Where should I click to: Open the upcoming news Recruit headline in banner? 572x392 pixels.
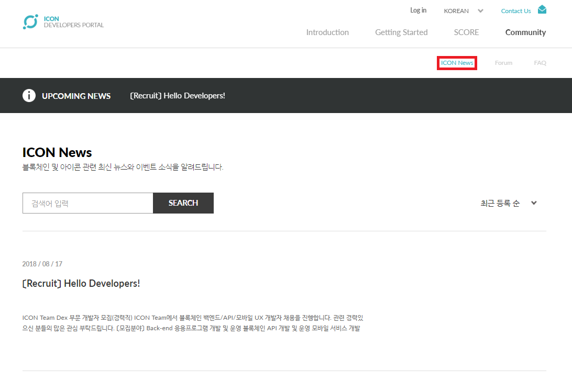coord(178,96)
